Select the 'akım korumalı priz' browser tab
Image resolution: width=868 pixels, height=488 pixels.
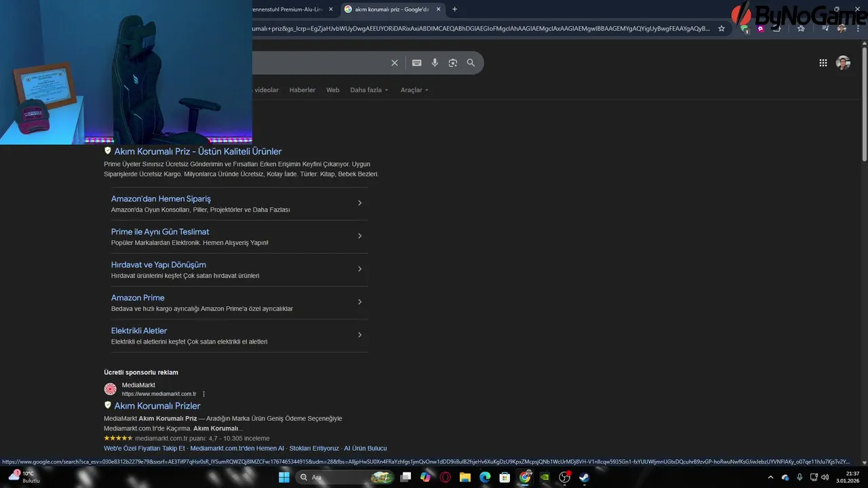click(x=393, y=9)
